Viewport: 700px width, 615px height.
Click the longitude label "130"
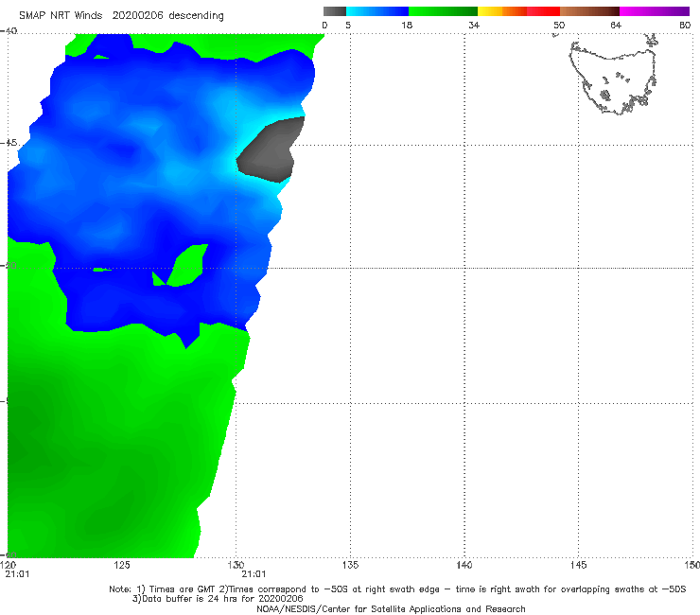click(x=236, y=565)
